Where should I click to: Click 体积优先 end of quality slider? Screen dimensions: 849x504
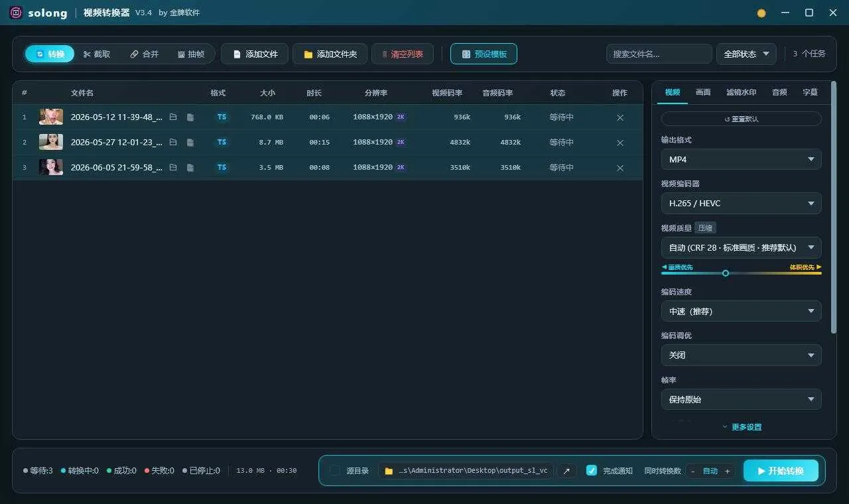(x=805, y=267)
